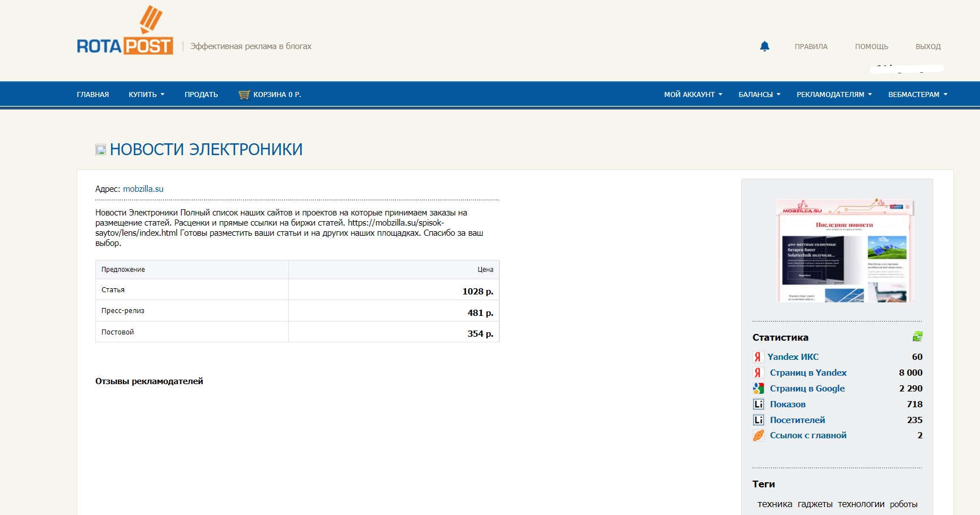Open the Страниц в Google link
The width and height of the screenshot is (980, 515).
807,389
